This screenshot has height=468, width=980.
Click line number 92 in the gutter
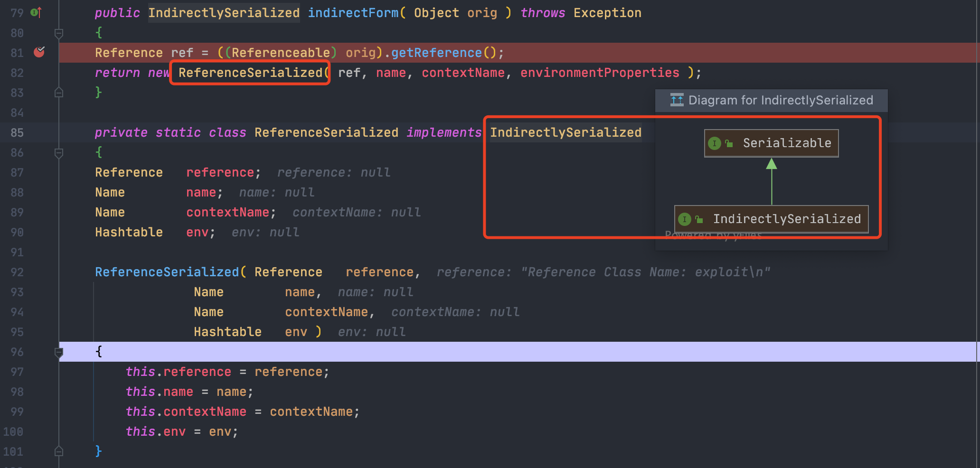[x=17, y=272]
